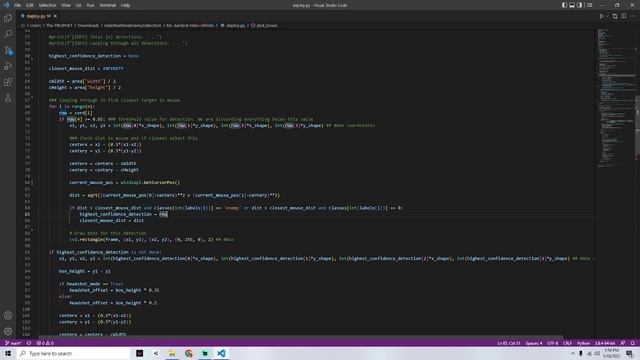Run the Python file with play button
640x360 pixels.
tap(601, 16)
